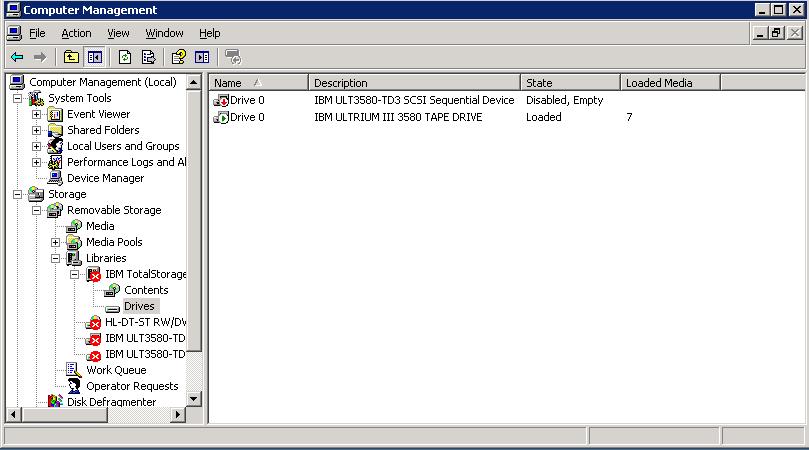Collapse the Removable Storage node
This screenshot has width=809, height=450.
coord(37,210)
